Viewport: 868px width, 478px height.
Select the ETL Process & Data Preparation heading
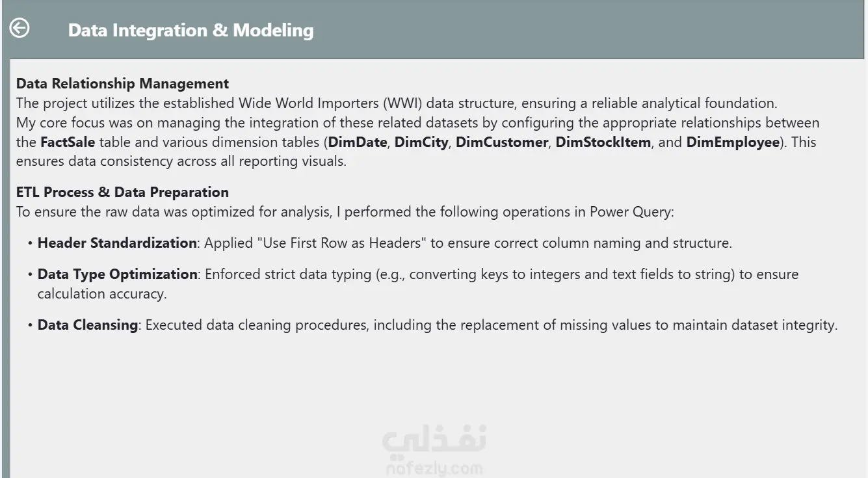(x=122, y=192)
